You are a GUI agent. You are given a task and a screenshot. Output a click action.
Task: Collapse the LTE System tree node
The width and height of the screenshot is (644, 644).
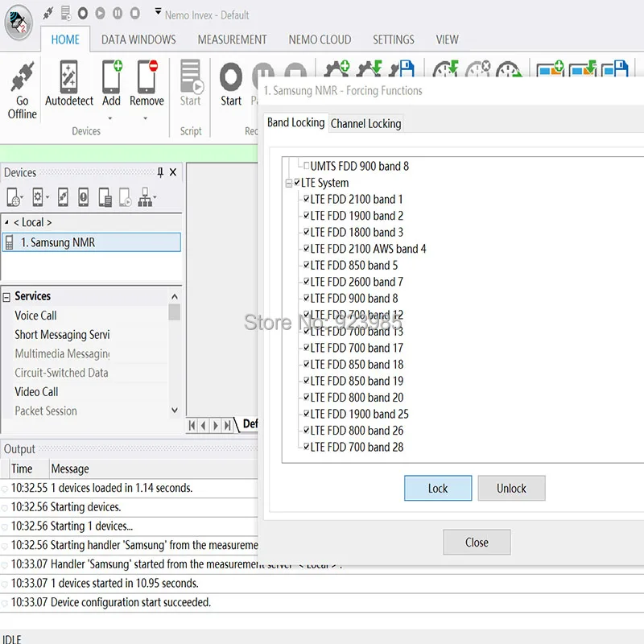[x=289, y=184]
